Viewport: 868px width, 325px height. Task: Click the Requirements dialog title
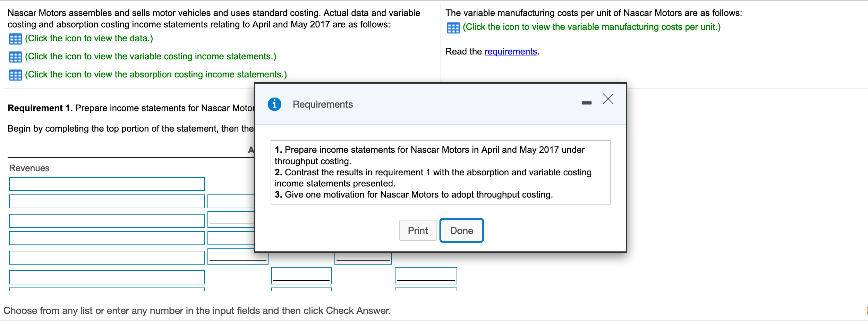coord(323,104)
